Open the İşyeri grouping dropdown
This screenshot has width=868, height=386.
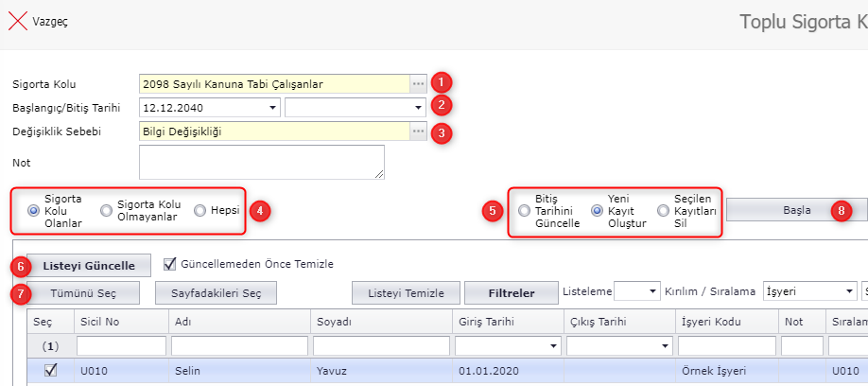(846, 291)
